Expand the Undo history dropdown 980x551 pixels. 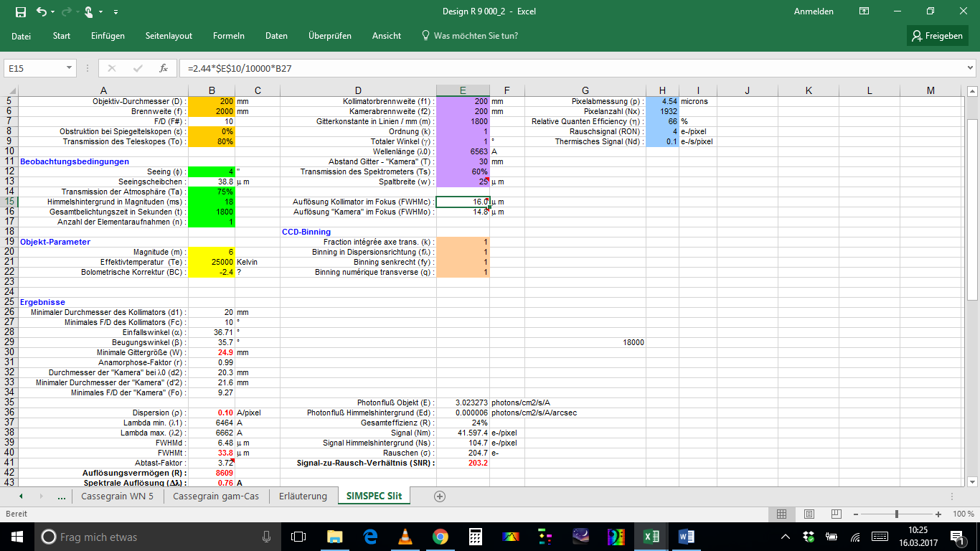(x=51, y=12)
